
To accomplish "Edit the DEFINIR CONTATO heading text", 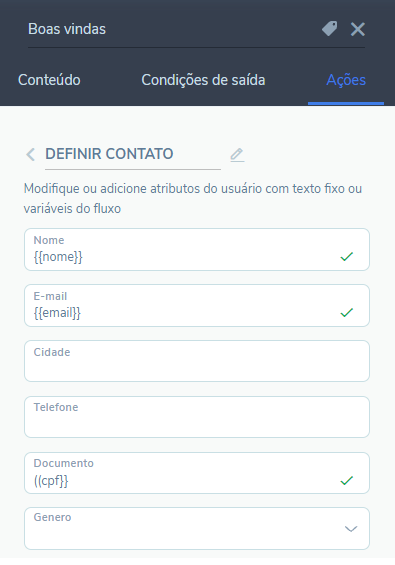I will [133, 154].
